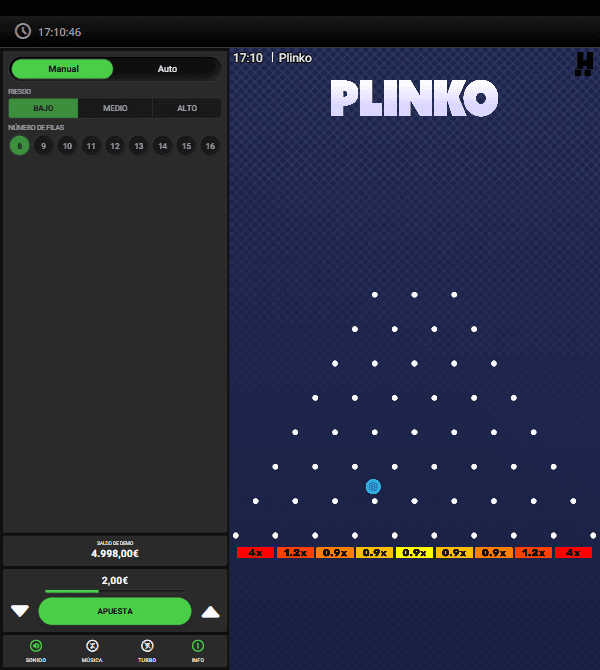Switch to Manual mode tab
600x670 pixels.
click(x=62, y=69)
